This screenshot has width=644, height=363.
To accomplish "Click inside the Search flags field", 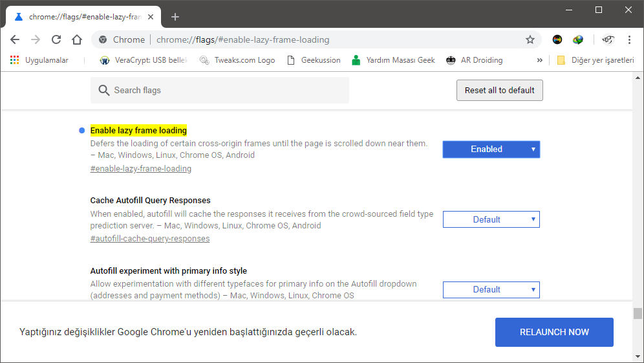I will point(220,91).
